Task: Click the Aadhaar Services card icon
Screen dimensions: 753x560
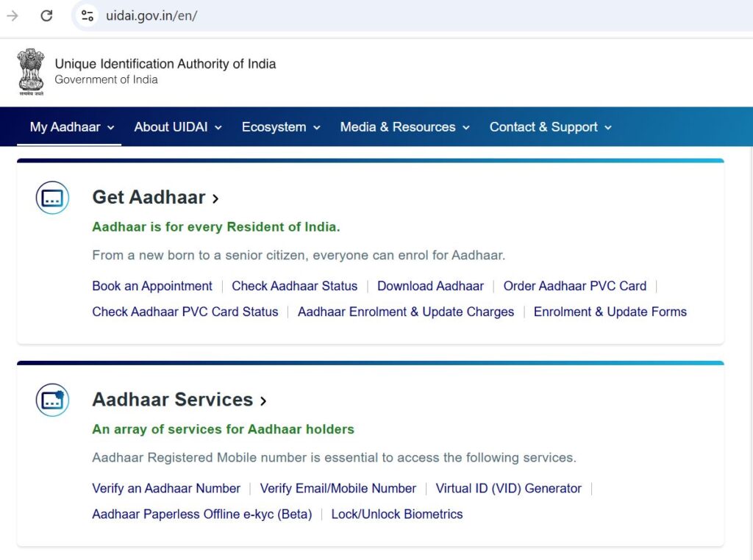Action: coord(52,400)
